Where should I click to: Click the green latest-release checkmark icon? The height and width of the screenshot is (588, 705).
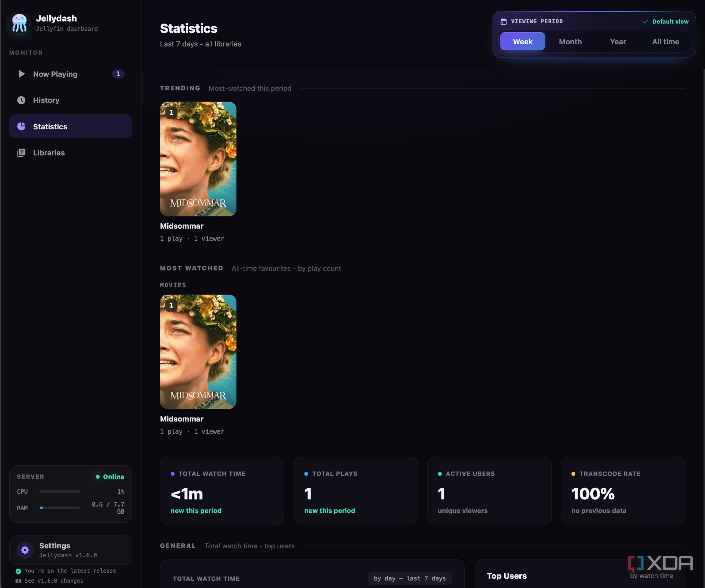tap(19, 571)
